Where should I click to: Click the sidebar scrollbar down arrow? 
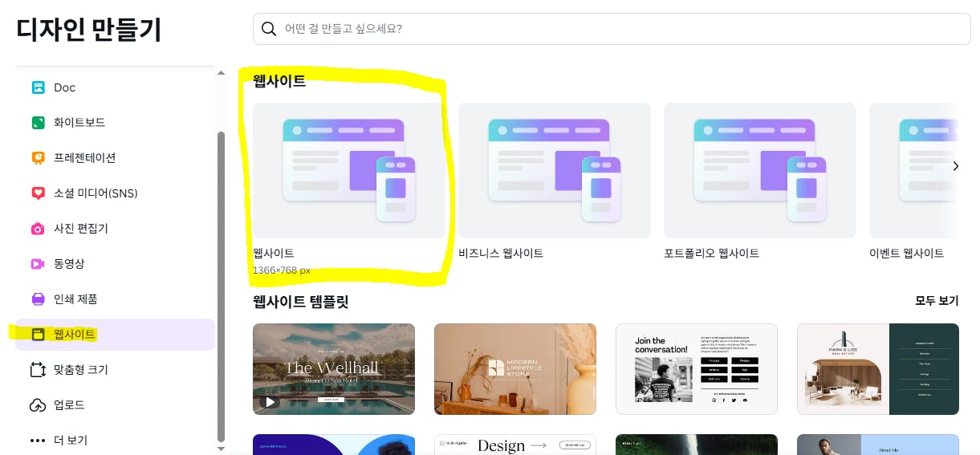coord(222,449)
